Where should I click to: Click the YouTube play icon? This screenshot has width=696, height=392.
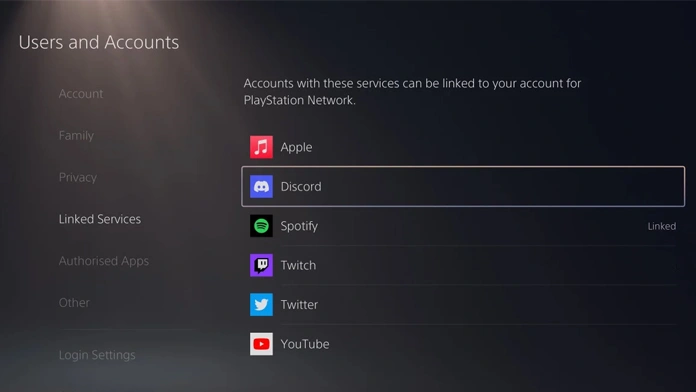pos(261,344)
